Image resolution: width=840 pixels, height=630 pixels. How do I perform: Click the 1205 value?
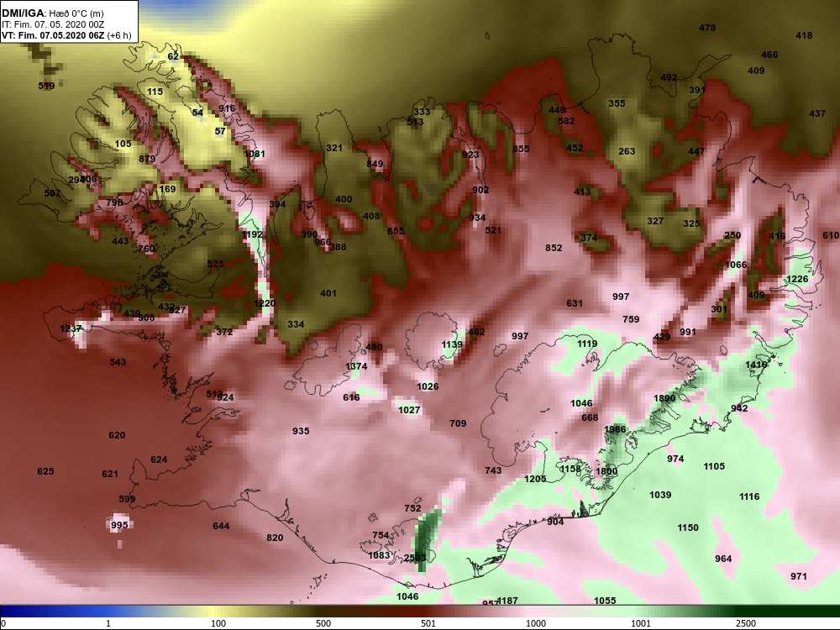(x=535, y=479)
